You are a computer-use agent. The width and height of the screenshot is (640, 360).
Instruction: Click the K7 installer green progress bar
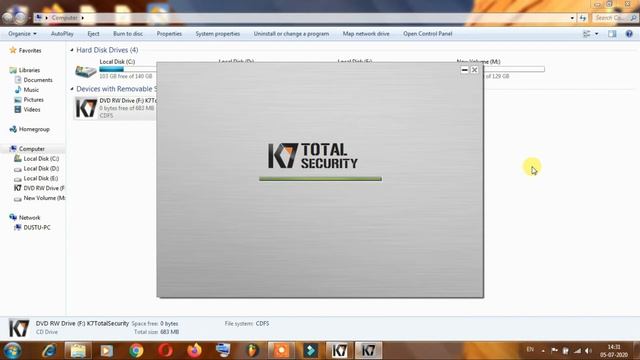[320, 178]
